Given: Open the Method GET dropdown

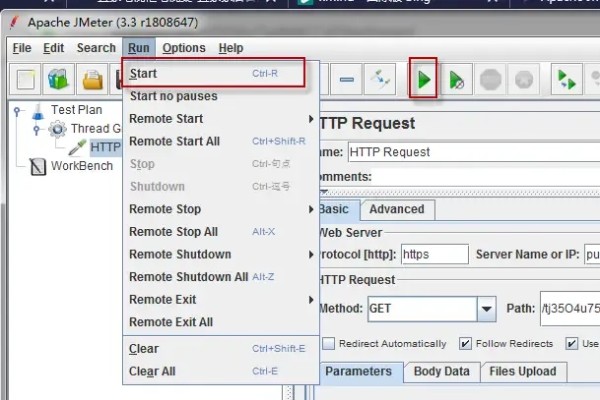Looking at the screenshot, I should coord(486,309).
